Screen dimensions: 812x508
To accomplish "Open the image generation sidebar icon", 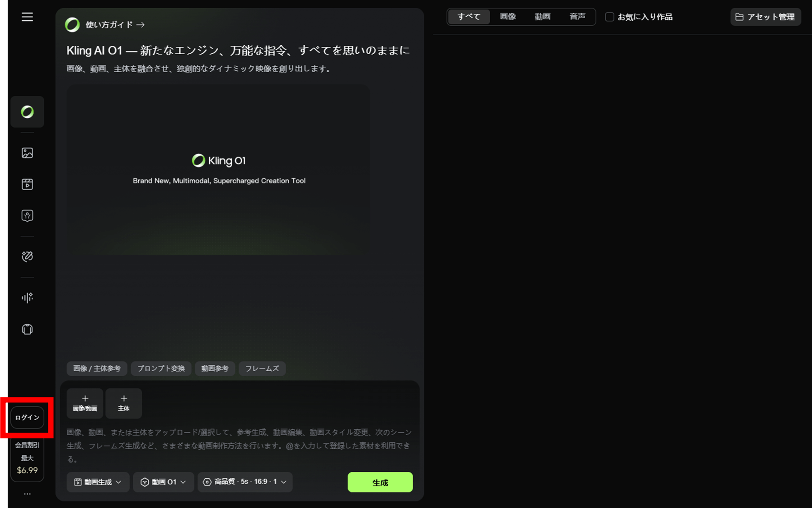I will pos(27,153).
